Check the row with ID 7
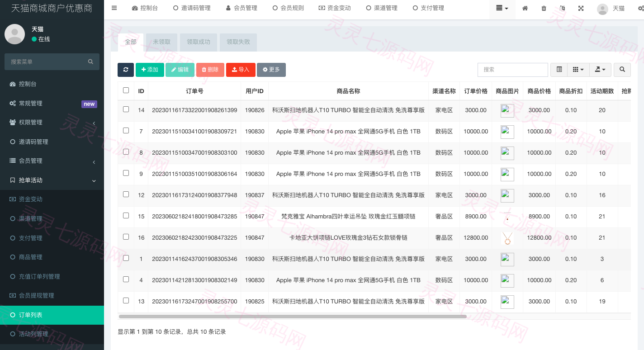 click(126, 131)
